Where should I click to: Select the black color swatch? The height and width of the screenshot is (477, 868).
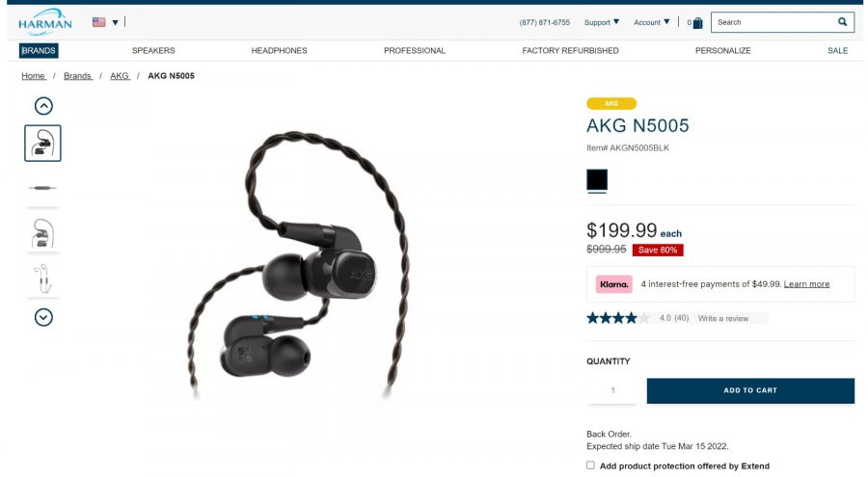[597, 180]
